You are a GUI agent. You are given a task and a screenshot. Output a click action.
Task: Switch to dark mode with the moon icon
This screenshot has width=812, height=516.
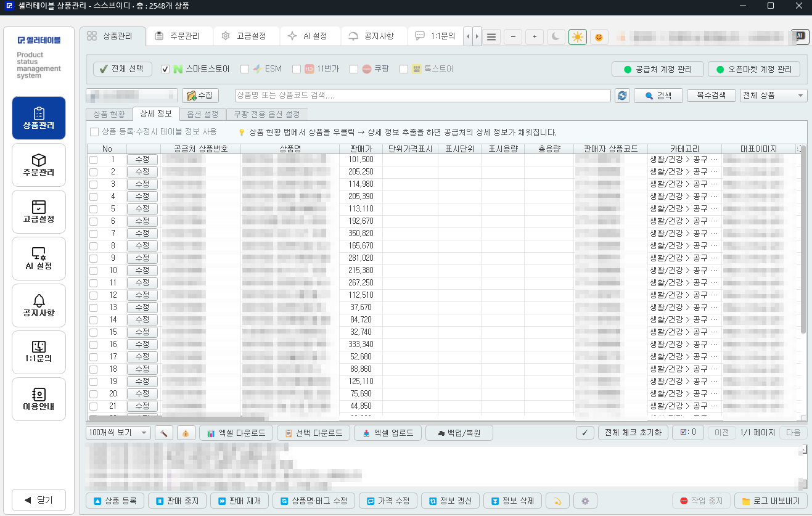(x=556, y=37)
